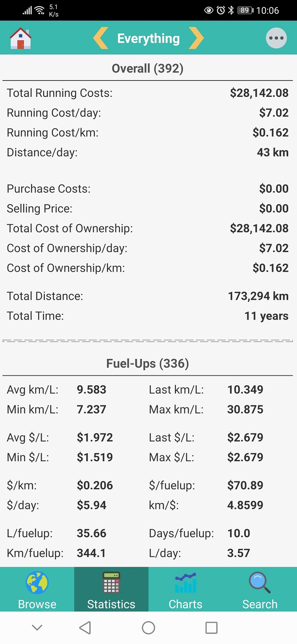Viewport: 297px width, 644px height.
Task: Select the Everything vehicle title
Action: pos(148,39)
